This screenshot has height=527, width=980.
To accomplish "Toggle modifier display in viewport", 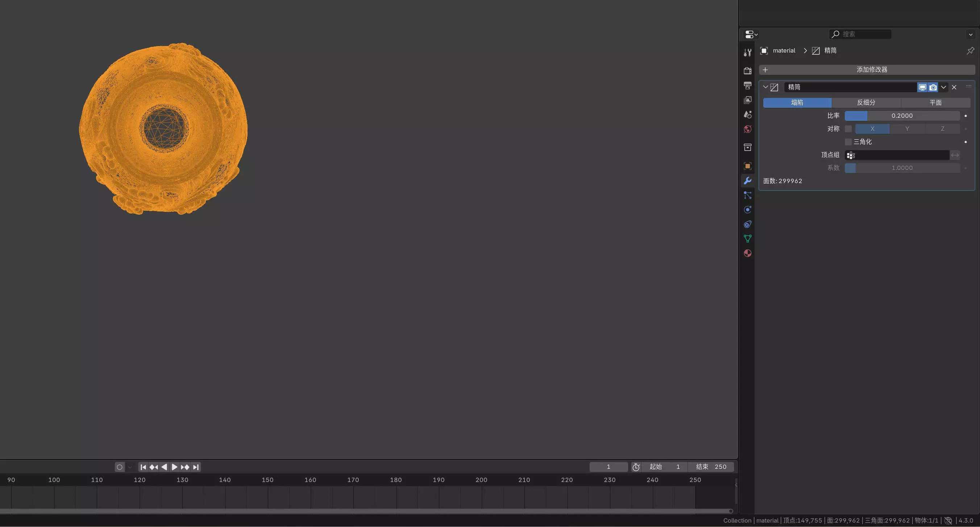I will click(922, 87).
